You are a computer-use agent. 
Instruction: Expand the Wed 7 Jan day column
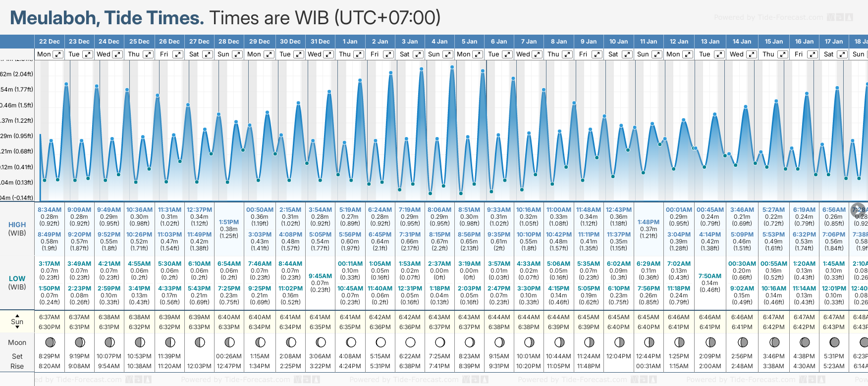(x=537, y=54)
